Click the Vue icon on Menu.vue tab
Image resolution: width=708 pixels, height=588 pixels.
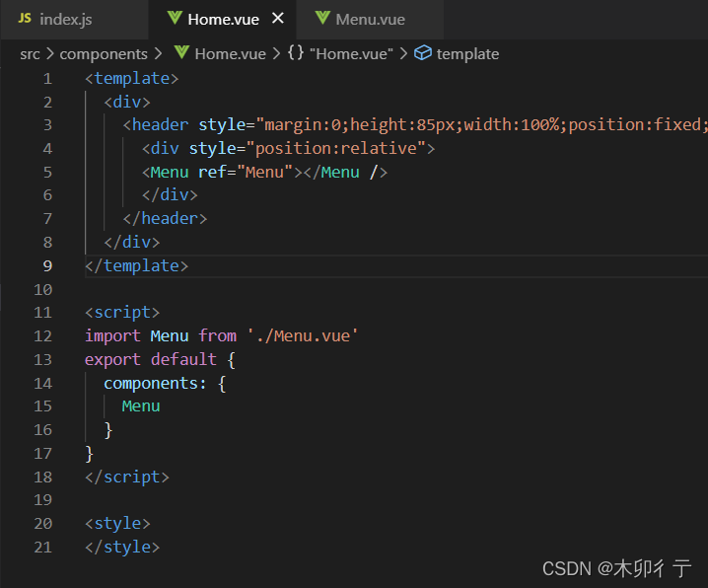[322, 18]
